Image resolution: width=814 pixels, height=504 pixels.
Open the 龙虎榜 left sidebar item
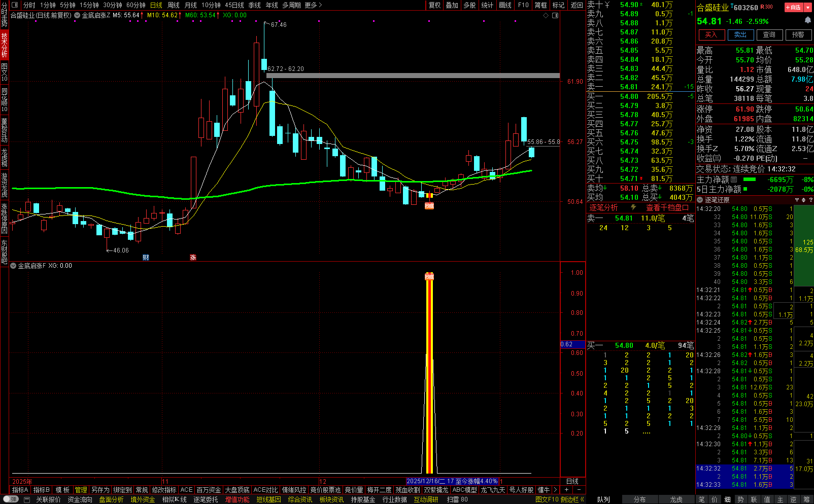click(5, 158)
